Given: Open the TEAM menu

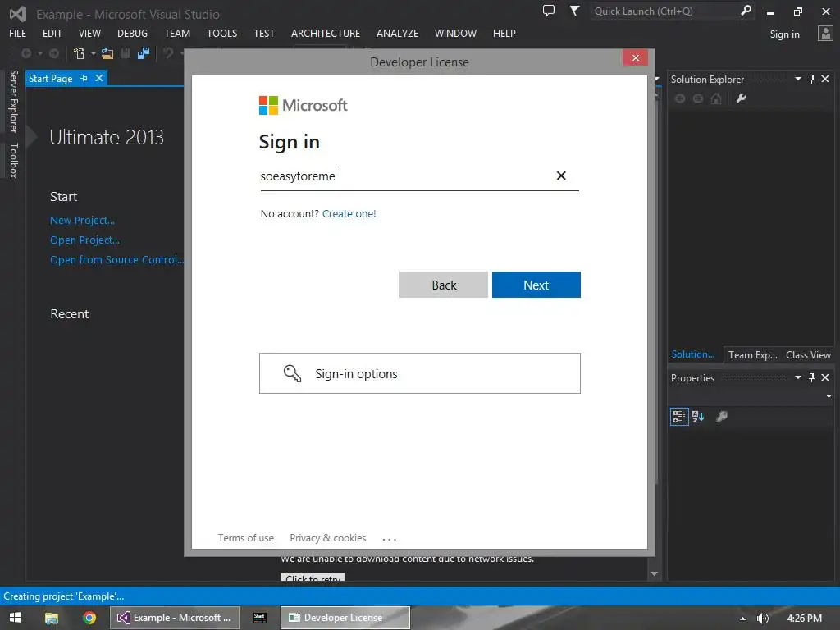Looking at the screenshot, I should (177, 33).
